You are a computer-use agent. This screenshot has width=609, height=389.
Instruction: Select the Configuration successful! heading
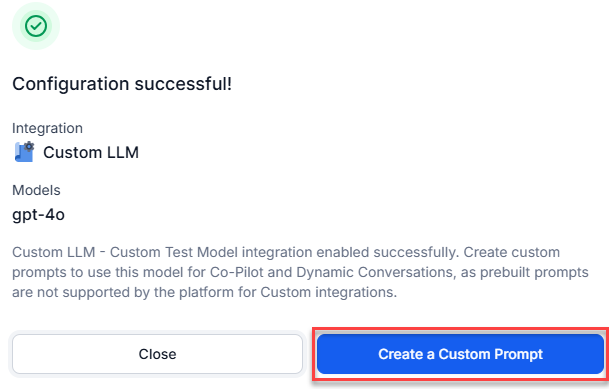click(122, 84)
